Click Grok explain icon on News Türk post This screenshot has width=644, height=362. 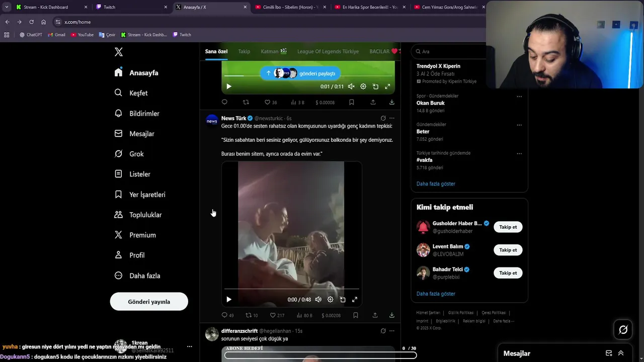tap(383, 119)
